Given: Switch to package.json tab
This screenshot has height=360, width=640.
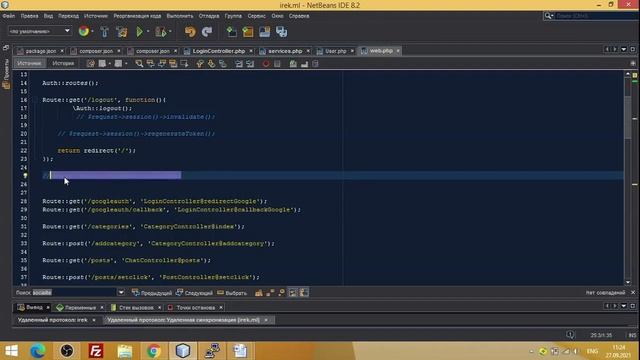Looking at the screenshot, I should [40, 51].
